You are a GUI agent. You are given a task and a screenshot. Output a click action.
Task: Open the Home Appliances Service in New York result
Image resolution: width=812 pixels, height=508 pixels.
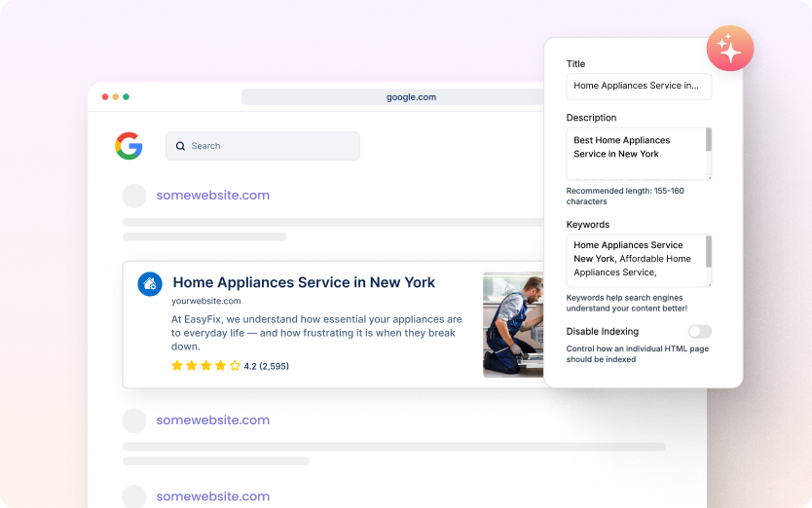pyautogui.click(x=304, y=282)
